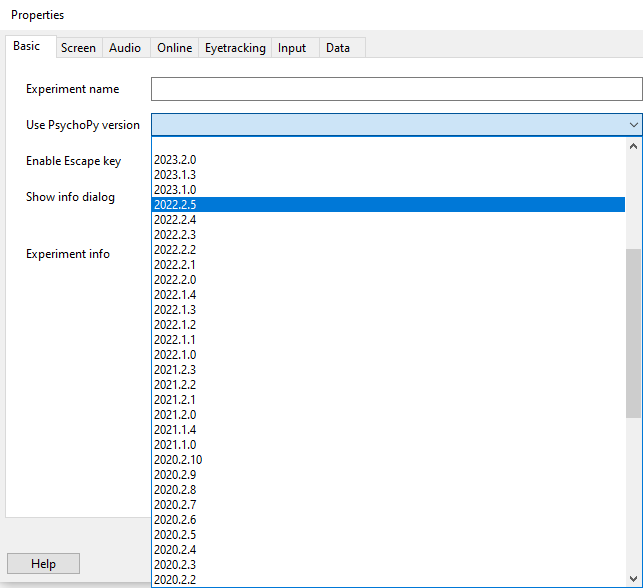Select version 2020.2.6
The image size is (643, 588).
388,520
